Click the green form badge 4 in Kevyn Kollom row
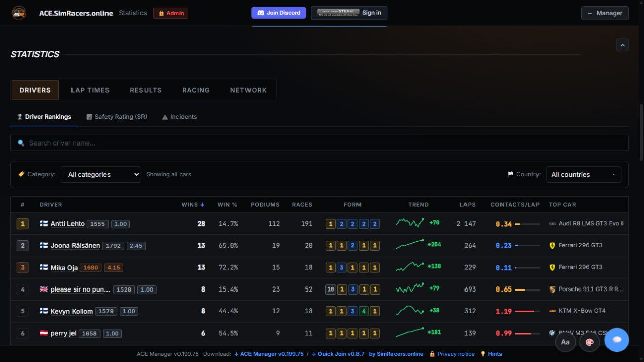 (364, 311)
